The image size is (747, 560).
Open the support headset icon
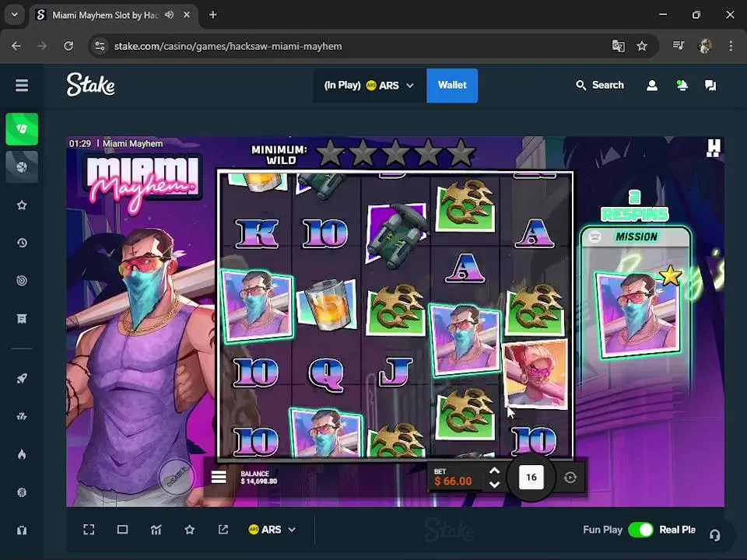tap(714, 535)
